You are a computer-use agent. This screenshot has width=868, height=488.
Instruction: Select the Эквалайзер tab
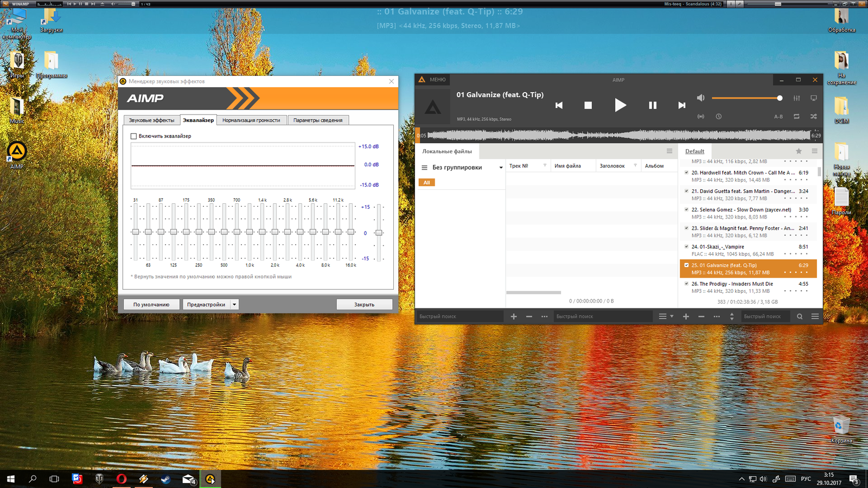click(198, 120)
